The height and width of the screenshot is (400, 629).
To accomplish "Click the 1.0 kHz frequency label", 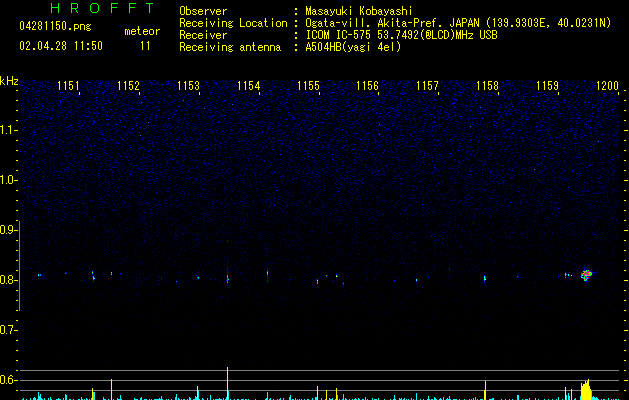I will 9,180.
